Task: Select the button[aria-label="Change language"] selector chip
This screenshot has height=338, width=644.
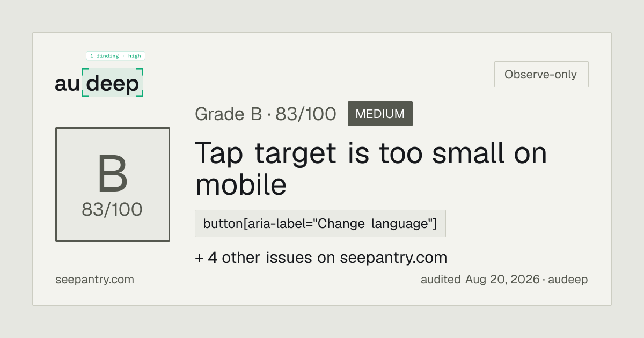Action: point(320,223)
